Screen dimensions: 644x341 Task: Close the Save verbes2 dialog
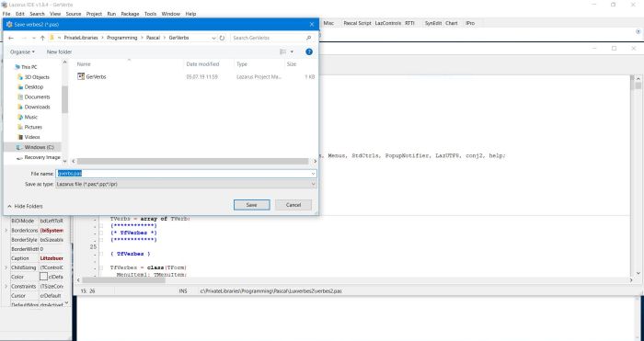[312, 25]
